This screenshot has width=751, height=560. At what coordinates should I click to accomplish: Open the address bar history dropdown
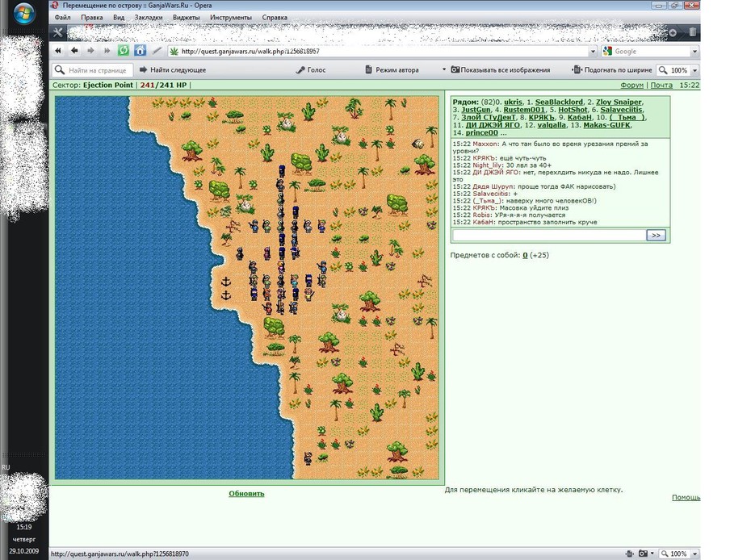[x=593, y=51]
